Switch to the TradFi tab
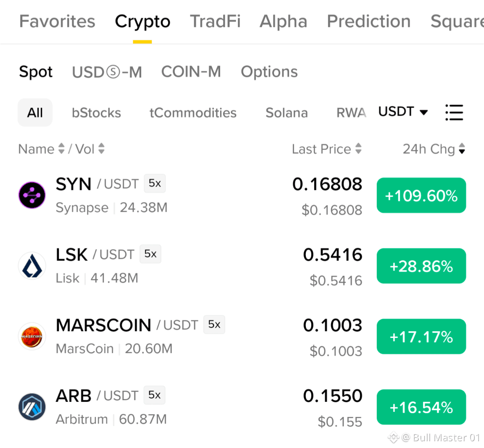Viewport: 484px width, 448px height. [215, 21]
